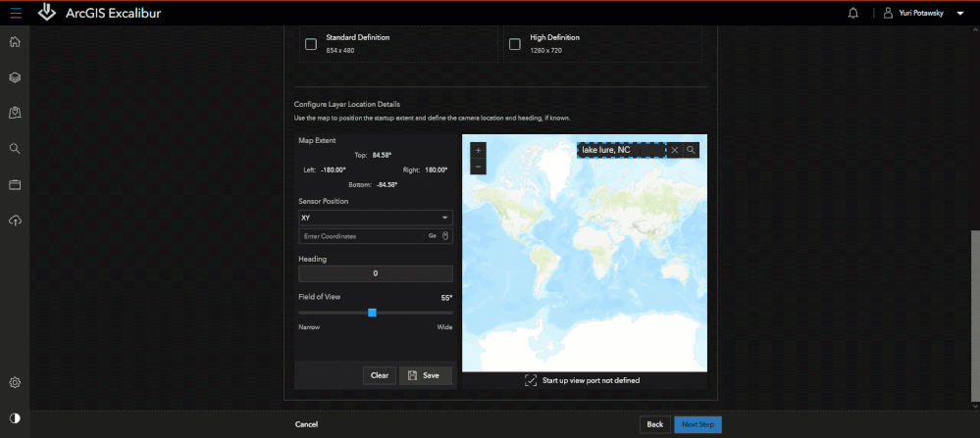This screenshot has height=438, width=980.
Task: Open the Search sidebar icon
Action: (15, 149)
